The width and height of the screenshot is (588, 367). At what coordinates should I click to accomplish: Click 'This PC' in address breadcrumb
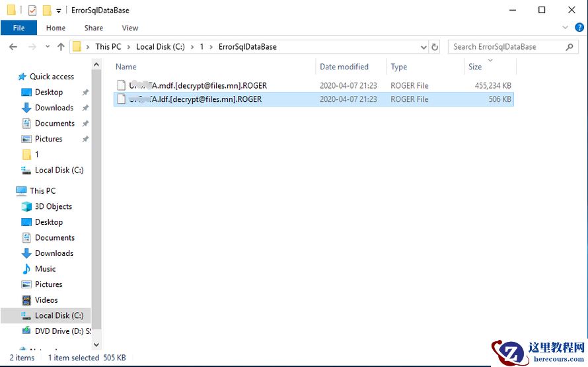click(108, 47)
